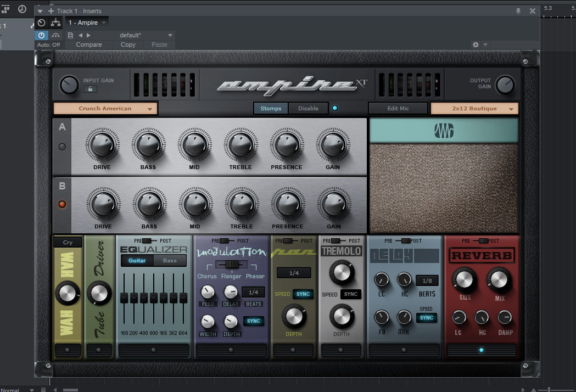Toggle the Modulation Pre/Post switch
This screenshot has width=576, height=392.
tap(225, 241)
